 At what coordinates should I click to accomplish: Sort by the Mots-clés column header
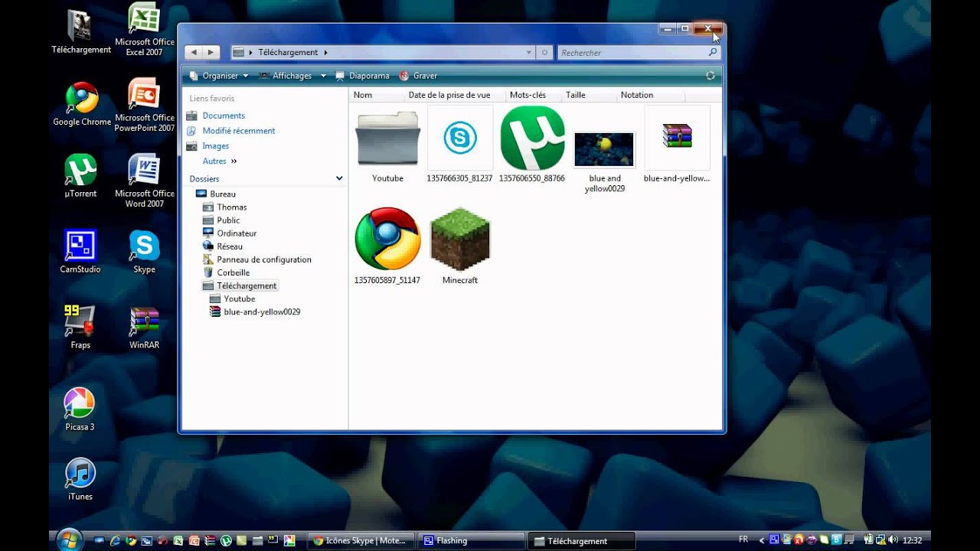[x=534, y=95]
